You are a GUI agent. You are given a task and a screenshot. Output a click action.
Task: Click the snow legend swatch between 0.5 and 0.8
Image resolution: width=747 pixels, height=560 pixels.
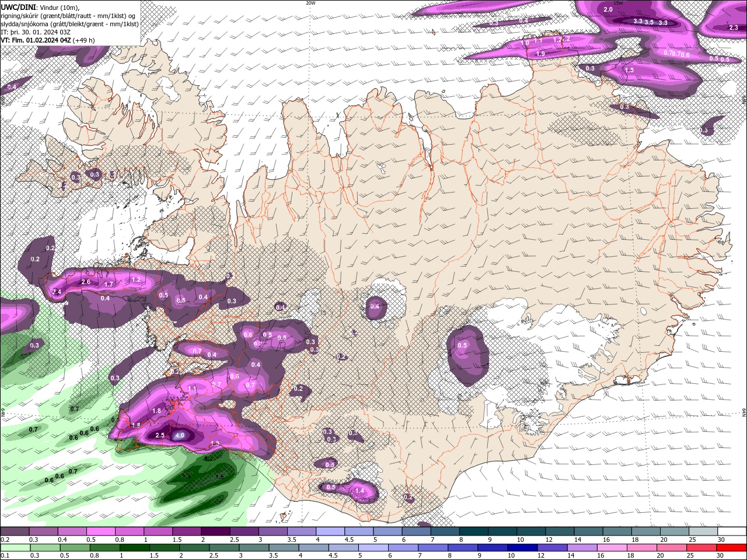[x=100, y=531]
